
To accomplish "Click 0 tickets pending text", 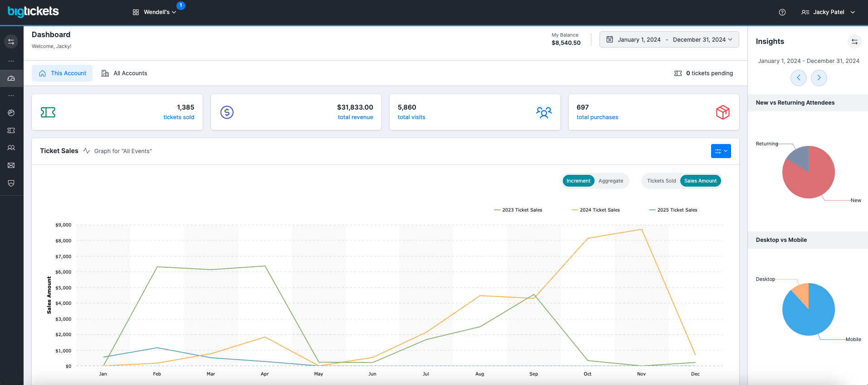I will 709,73.
